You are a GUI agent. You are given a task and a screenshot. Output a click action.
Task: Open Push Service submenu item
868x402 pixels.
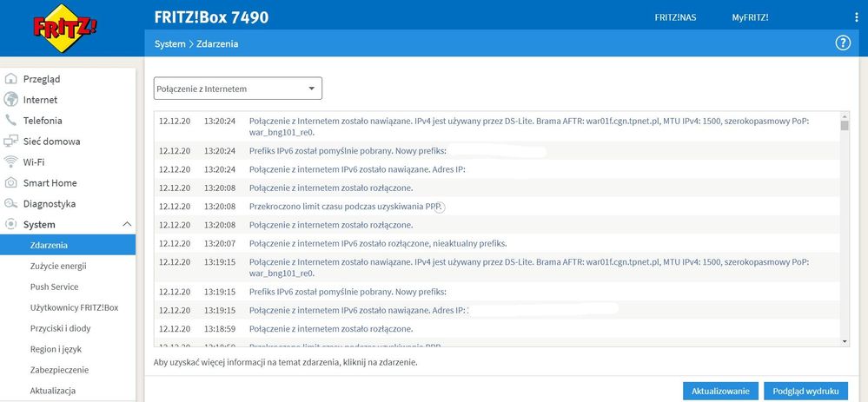[x=54, y=287]
